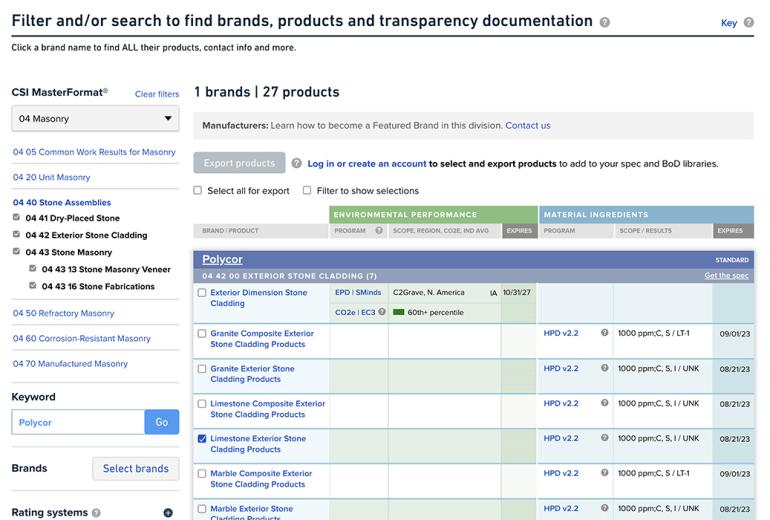Toggle Filter to show selections checkbox
Screen dimensions: 770x520
[x=307, y=190]
